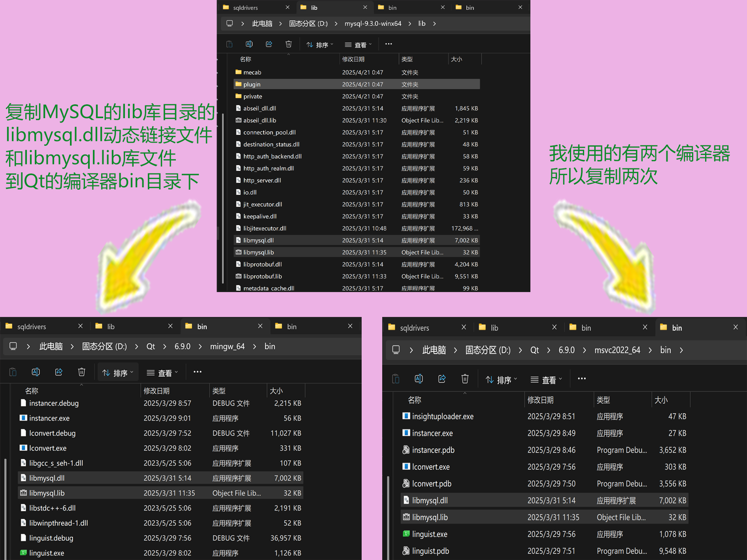Open the 查看 view dropdown in the mingw_64 window
Image resolution: width=747 pixels, height=560 pixels.
pos(162,372)
